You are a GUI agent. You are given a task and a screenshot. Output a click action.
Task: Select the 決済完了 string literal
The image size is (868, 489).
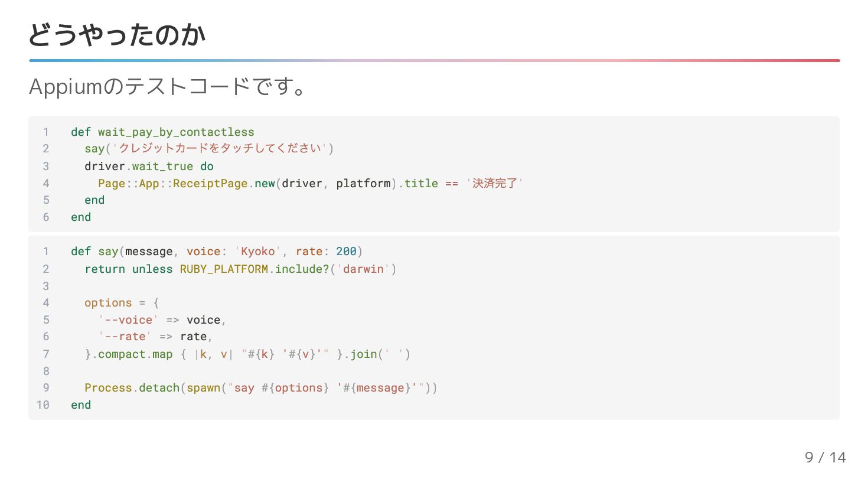pos(494,183)
